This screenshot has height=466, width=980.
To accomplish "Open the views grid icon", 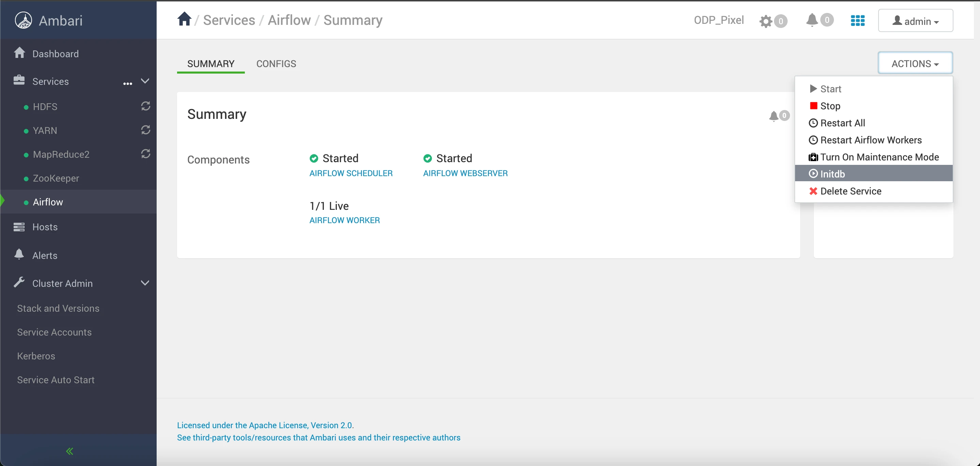I will tap(857, 20).
